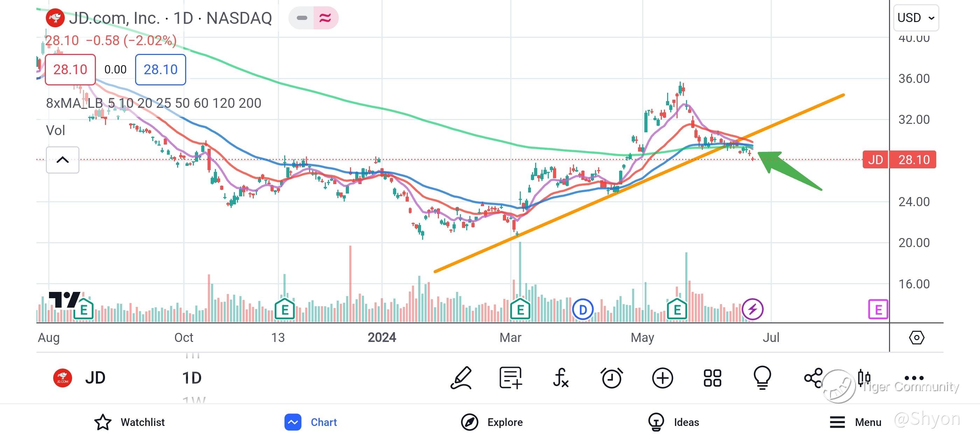Open the Explore tab

[x=492, y=422]
